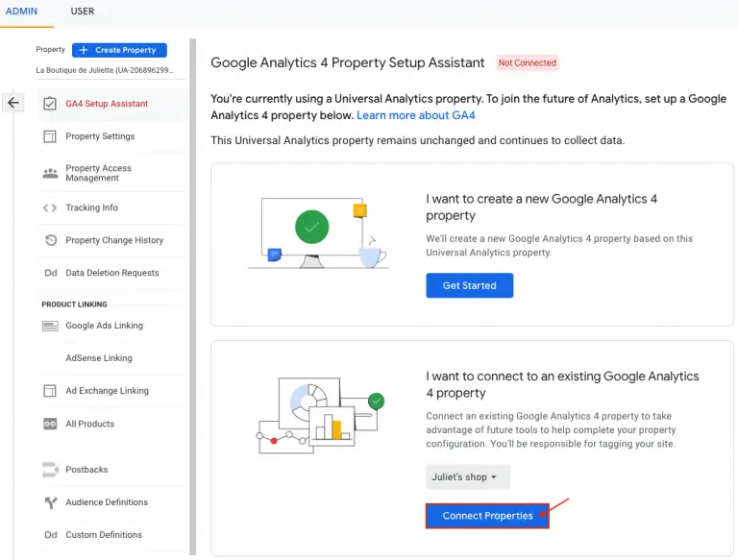Open the Learn more about GA4 link
The width and height of the screenshot is (738, 560).
pyautogui.click(x=415, y=115)
